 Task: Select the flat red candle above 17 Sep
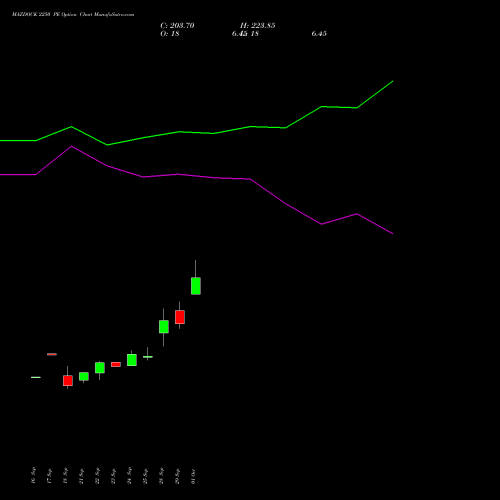pos(52,354)
